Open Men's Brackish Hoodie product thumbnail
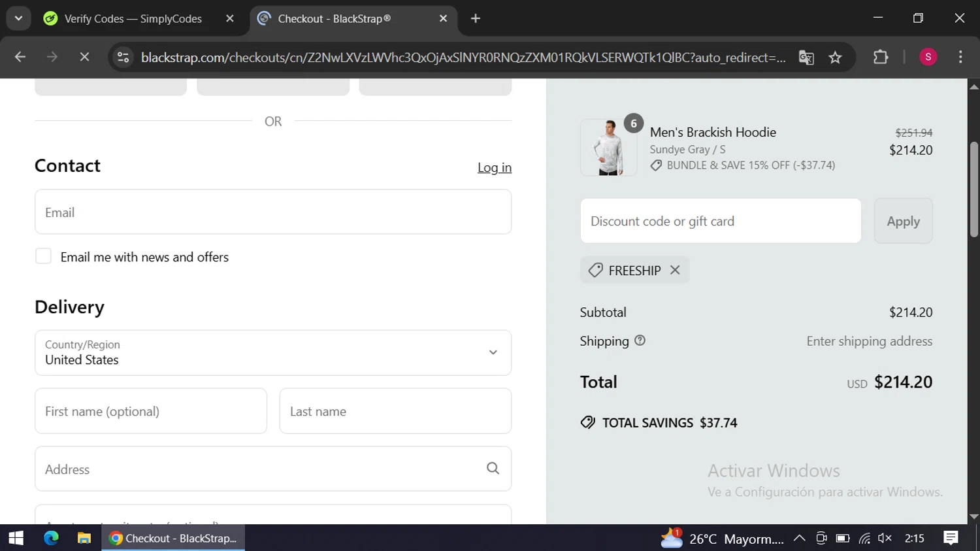Image resolution: width=980 pixels, height=551 pixels. coord(608,148)
